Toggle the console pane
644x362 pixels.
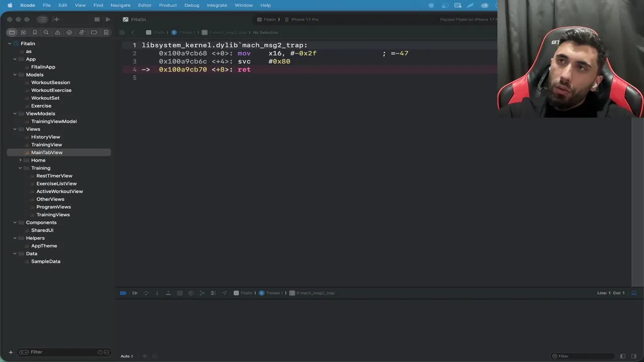click(633, 356)
